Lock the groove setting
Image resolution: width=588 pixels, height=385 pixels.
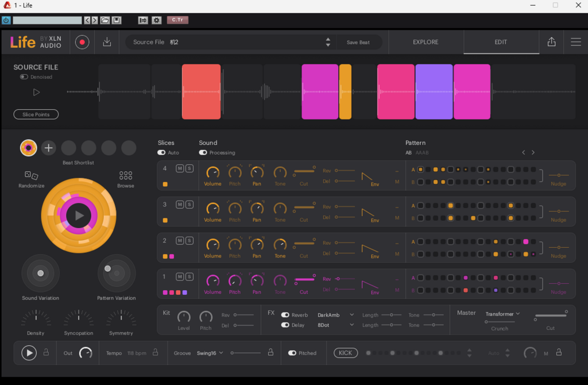pos(270,352)
